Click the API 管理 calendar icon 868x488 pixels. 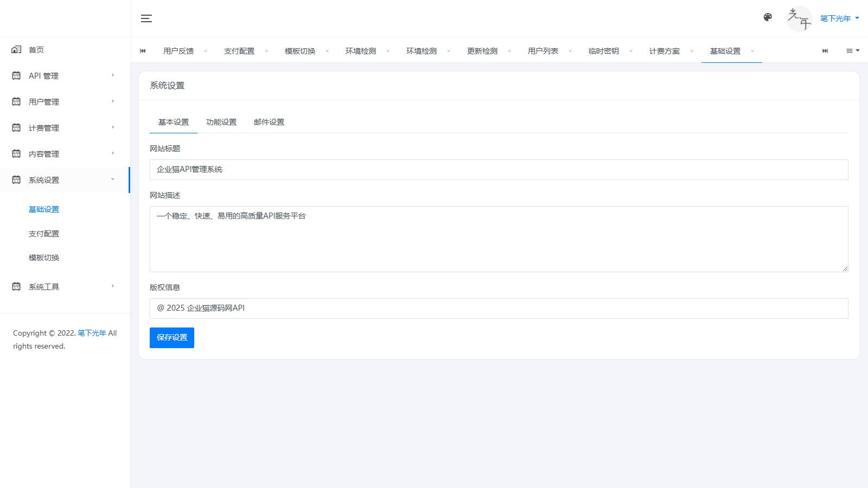[16, 75]
